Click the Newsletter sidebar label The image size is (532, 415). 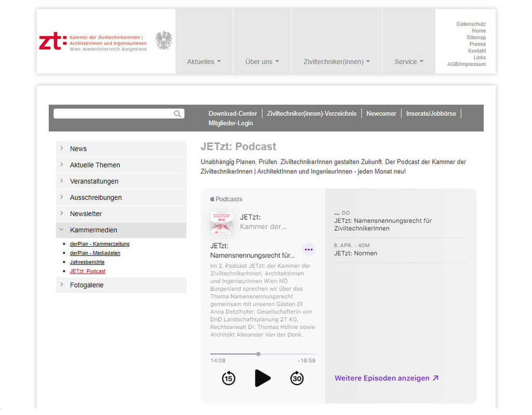[x=86, y=214]
